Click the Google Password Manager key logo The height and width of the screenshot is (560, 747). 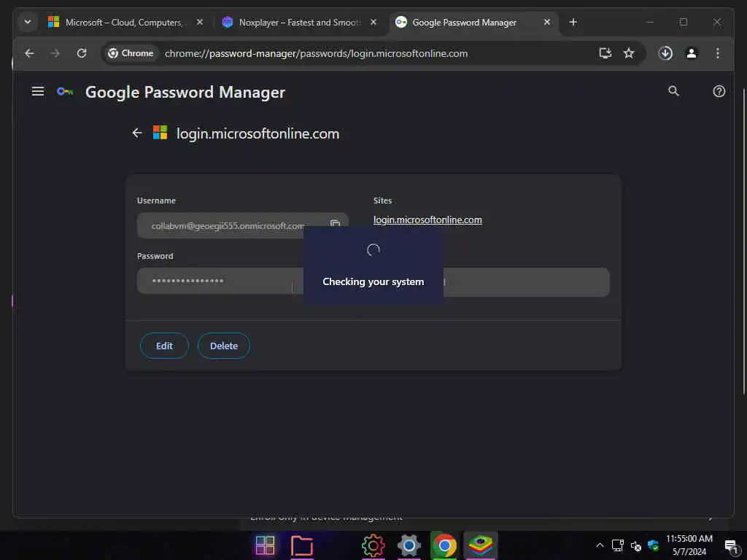pyautogui.click(x=65, y=91)
